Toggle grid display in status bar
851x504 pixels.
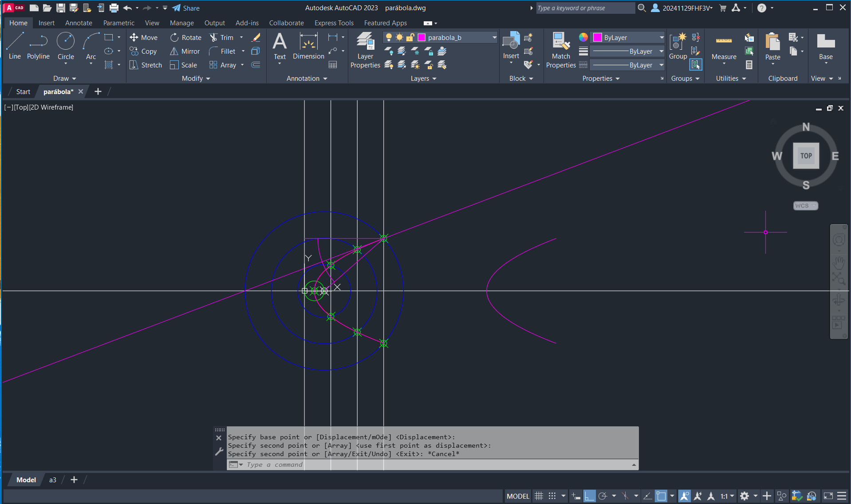pos(539,496)
